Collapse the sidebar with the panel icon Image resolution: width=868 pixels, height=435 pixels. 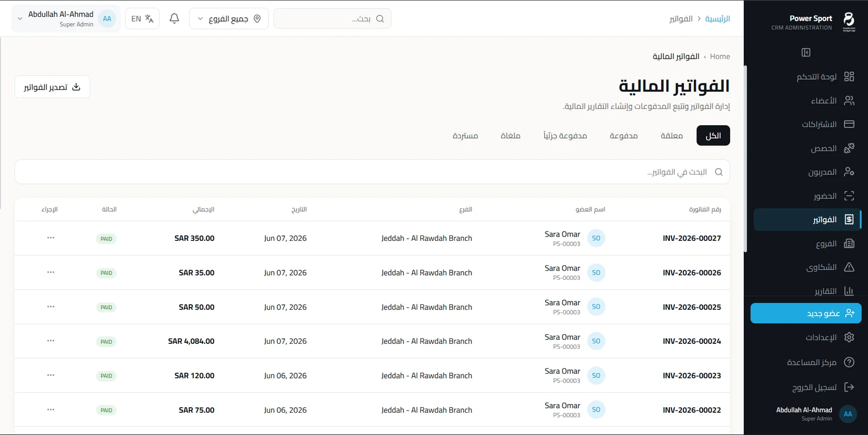point(806,53)
